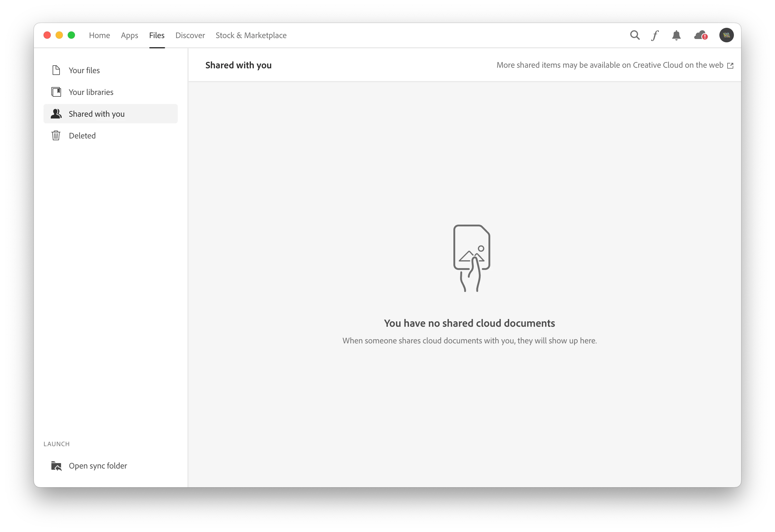Click the Shared with you people icon

point(56,114)
